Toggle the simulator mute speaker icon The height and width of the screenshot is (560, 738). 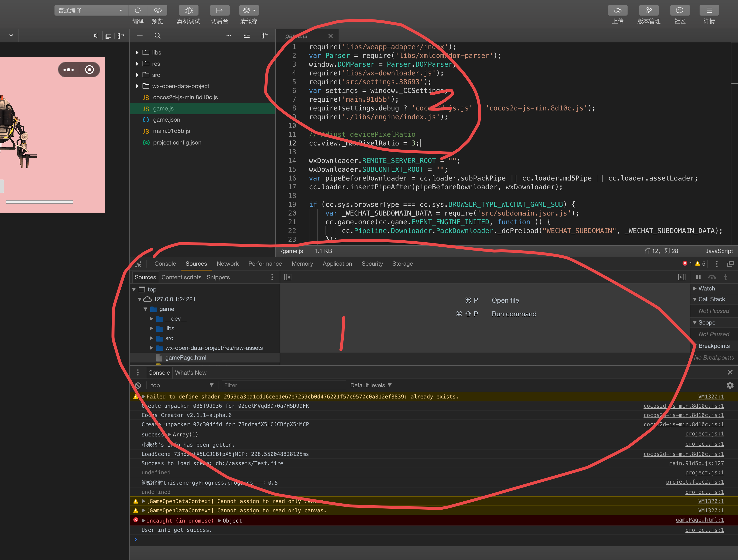pyautogui.click(x=96, y=36)
